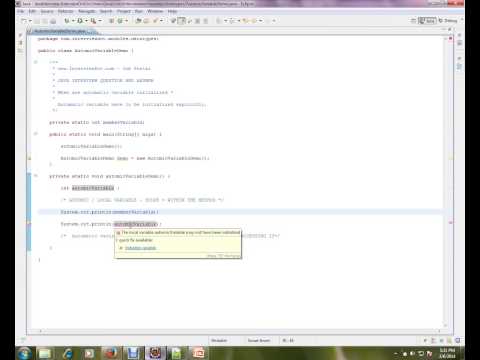Expand the Run launch dropdown arrow
Viewport: 480px width, 360px height.
(x=86, y=21)
